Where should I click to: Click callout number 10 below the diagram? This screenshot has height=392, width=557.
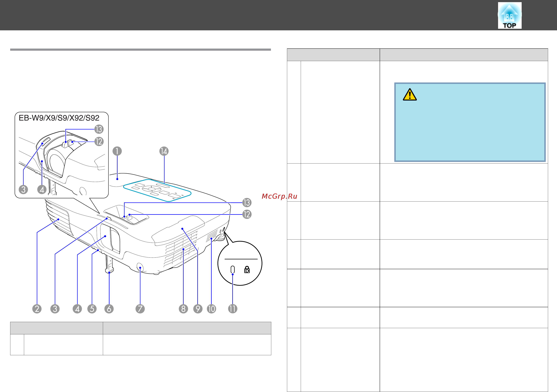pos(212,309)
